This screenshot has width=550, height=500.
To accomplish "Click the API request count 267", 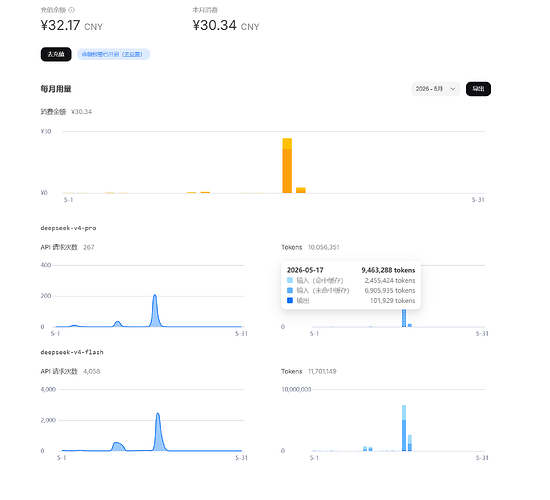I will pyautogui.click(x=89, y=247).
